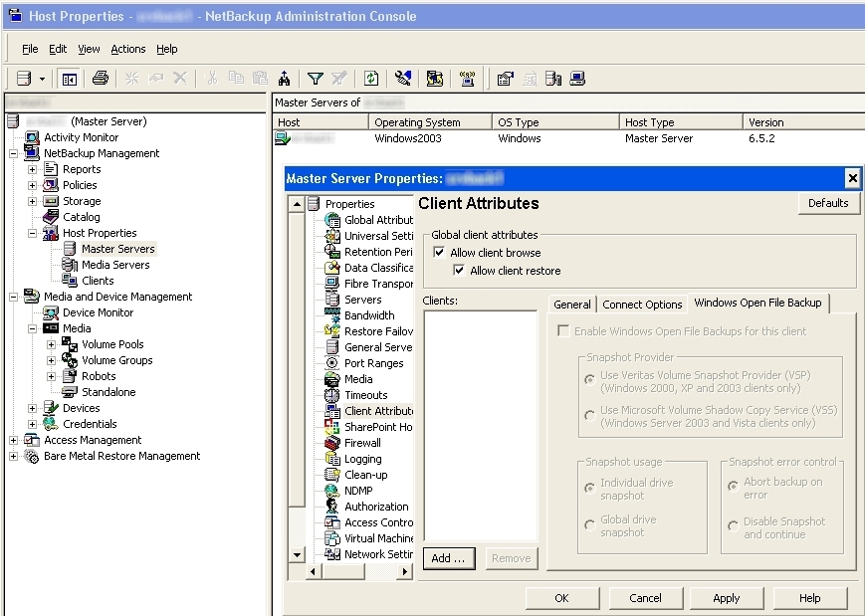The width and height of the screenshot is (865, 616).
Task: Expand the Policies tree node
Action: (32, 185)
